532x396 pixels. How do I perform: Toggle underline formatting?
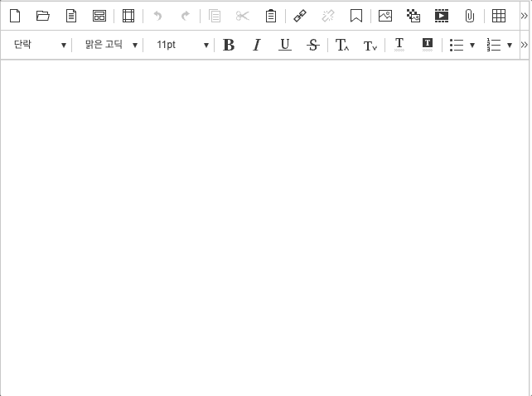click(x=284, y=45)
